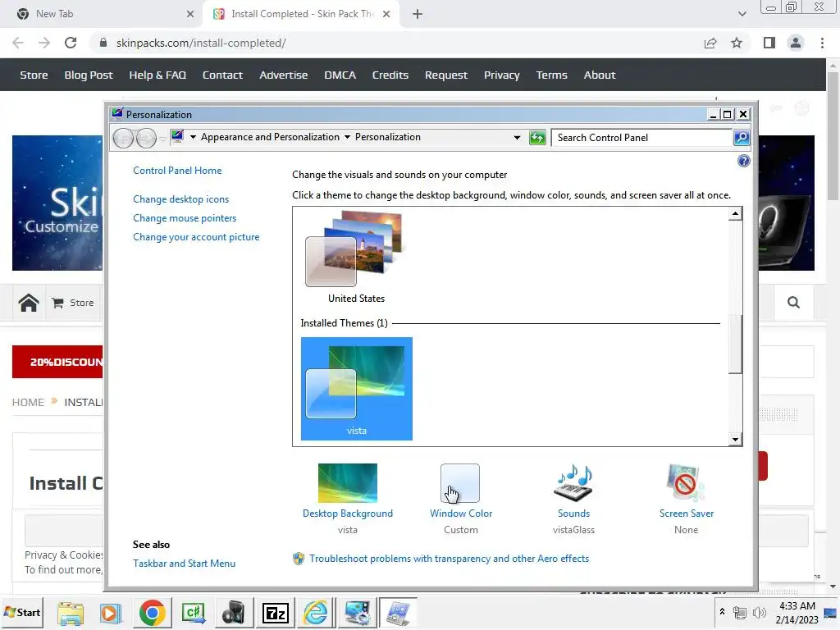The image size is (840, 630).
Task: Click the share page icon in Chrome
Action: tap(710, 43)
